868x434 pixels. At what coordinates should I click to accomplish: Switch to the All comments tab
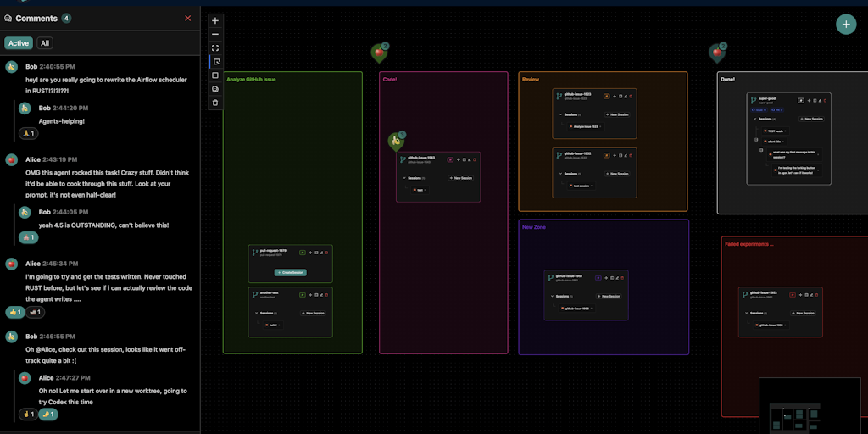click(45, 43)
